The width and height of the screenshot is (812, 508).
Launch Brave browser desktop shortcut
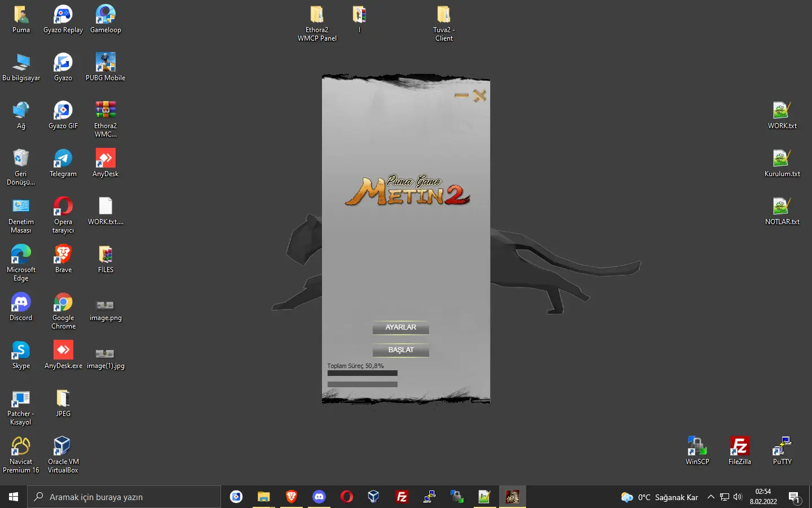(63, 260)
